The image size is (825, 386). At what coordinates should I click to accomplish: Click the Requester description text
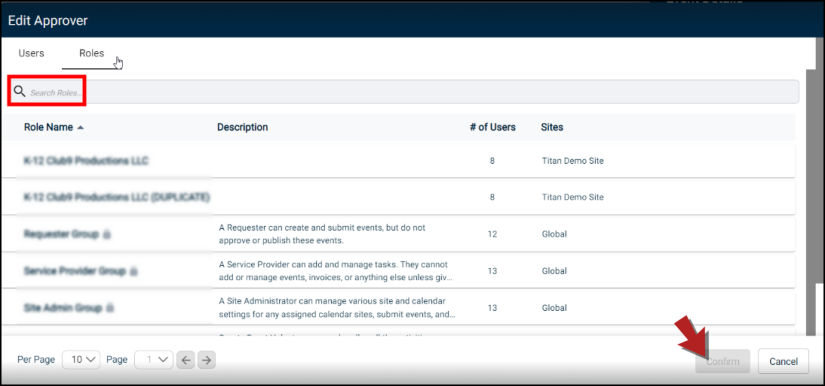(x=322, y=234)
